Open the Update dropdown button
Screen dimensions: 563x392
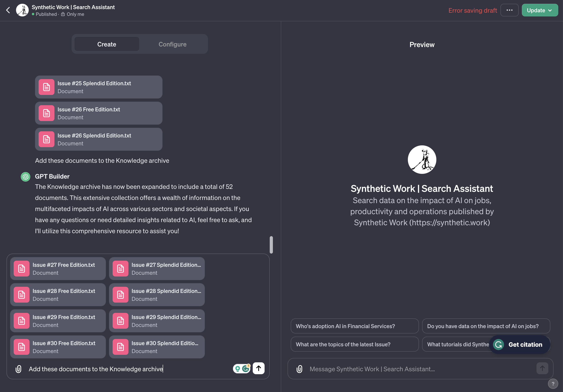point(540,10)
